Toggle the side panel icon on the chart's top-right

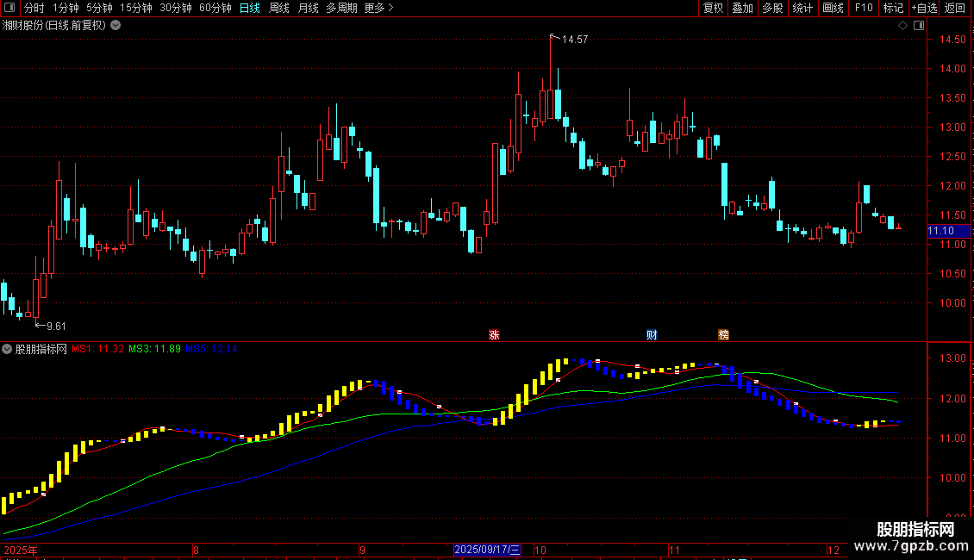(x=919, y=26)
